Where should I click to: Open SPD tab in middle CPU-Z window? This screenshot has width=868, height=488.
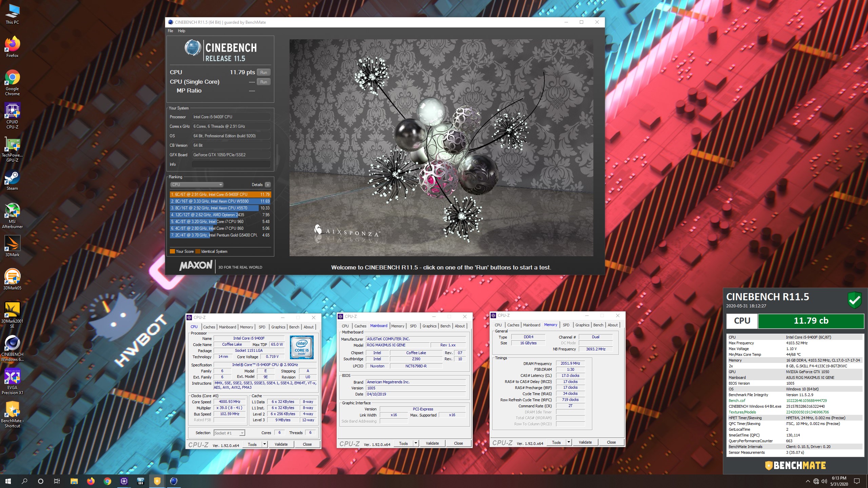(x=413, y=326)
